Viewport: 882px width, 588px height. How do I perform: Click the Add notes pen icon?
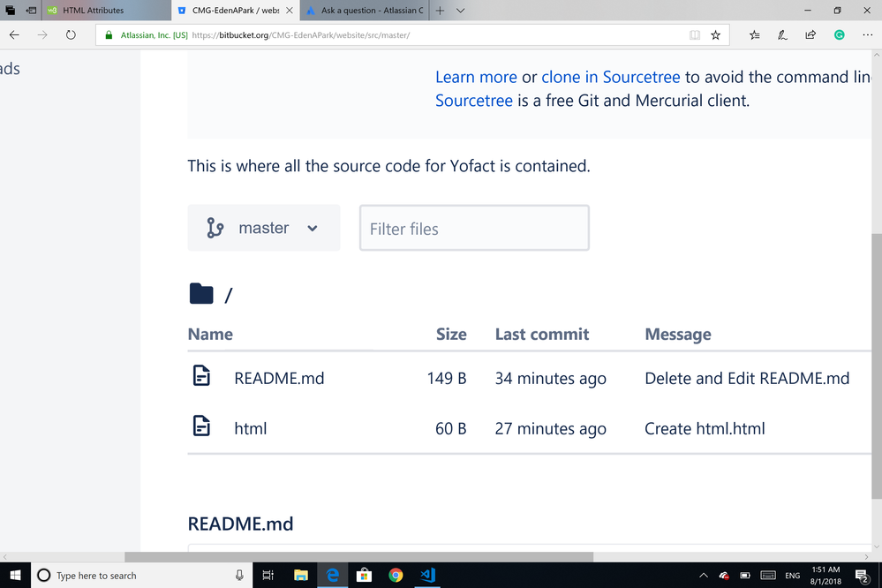(x=781, y=35)
